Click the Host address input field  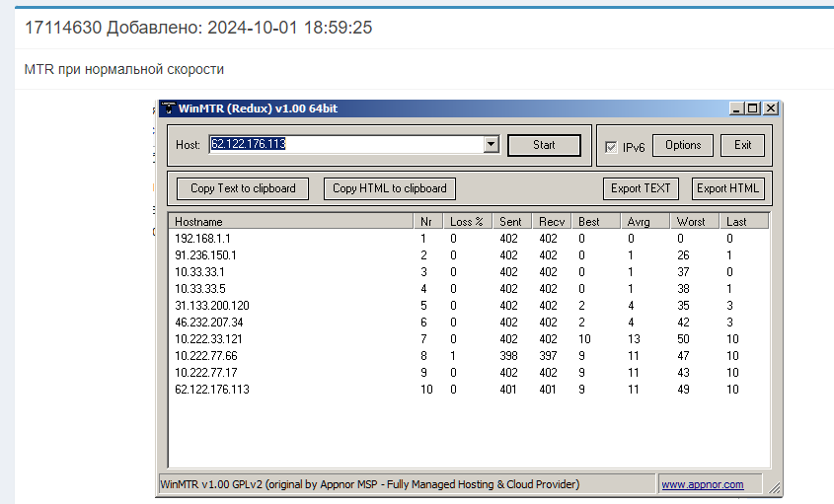(345, 145)
